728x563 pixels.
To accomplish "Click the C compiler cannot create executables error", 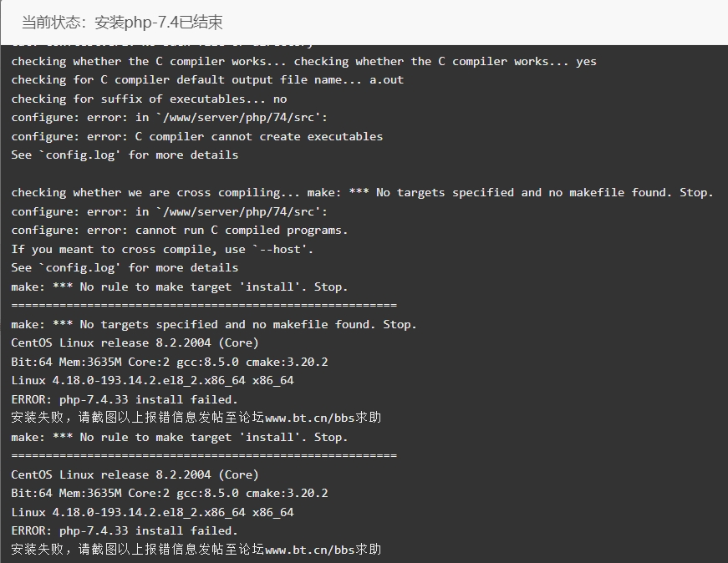I will [x=197, y=136].
